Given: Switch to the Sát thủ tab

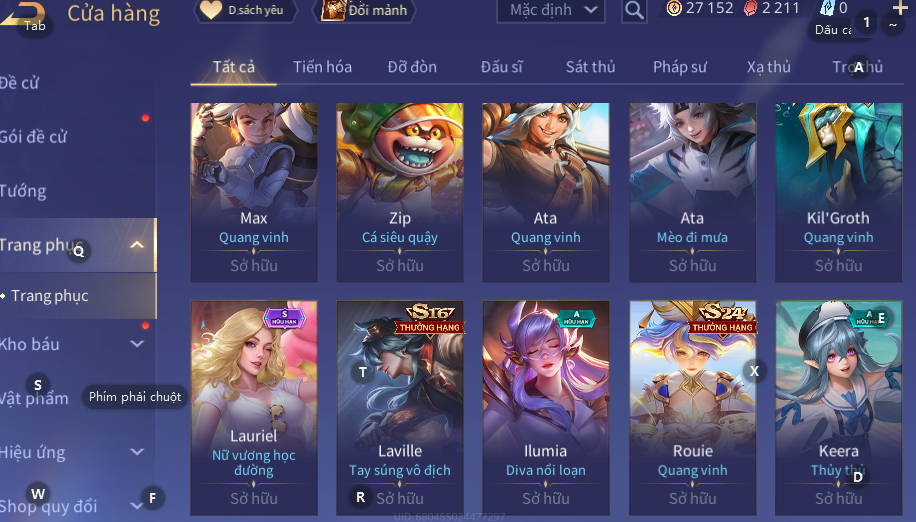Looking at the screenshot, I should 590,67.
